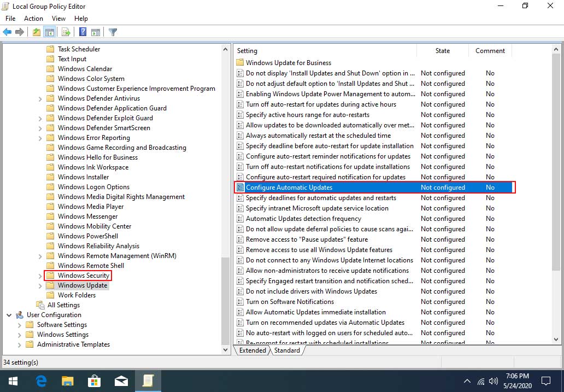The height and width of the screenshot is (392, 564).
Task: Open the Action Center notifications icon
Action: (x=546, y=381)
